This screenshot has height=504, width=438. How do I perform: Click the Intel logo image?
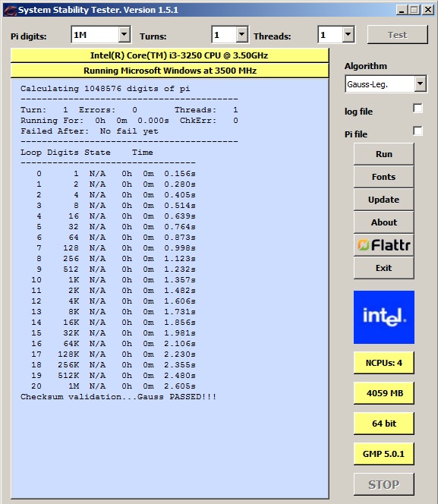(384, 317)
